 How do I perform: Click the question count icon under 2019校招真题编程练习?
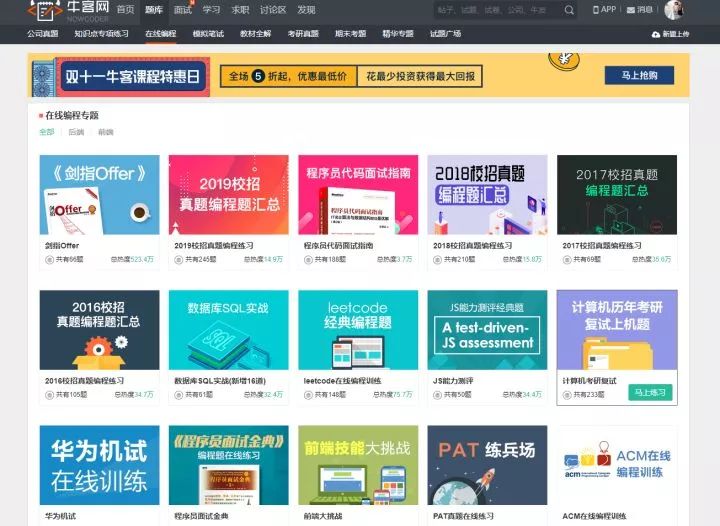[x=179, y=260]
